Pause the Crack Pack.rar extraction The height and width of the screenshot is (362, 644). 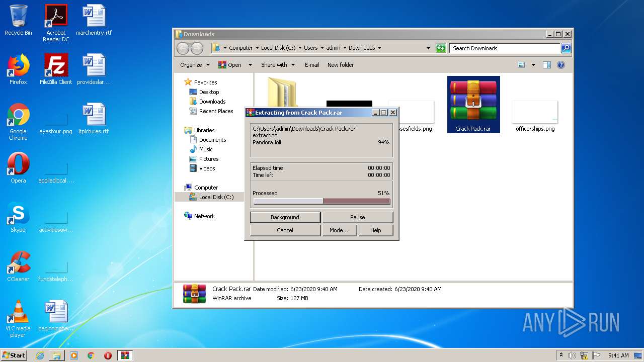357,217
